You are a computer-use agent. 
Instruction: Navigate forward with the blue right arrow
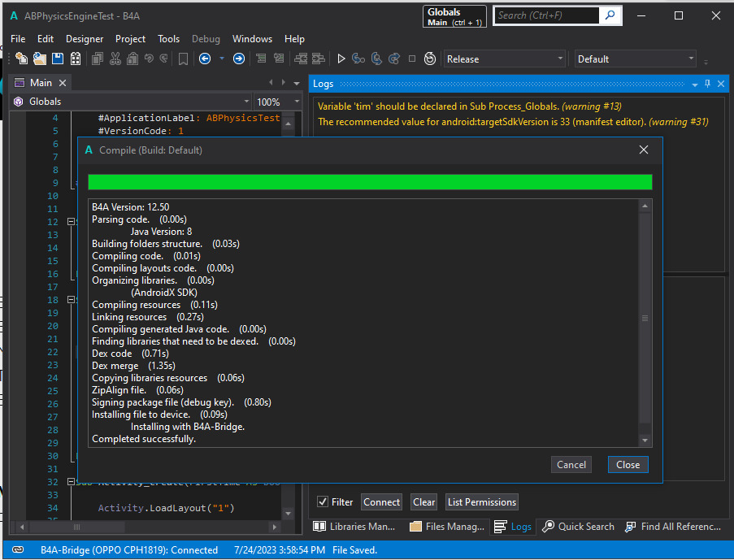[x=239, y=59]
